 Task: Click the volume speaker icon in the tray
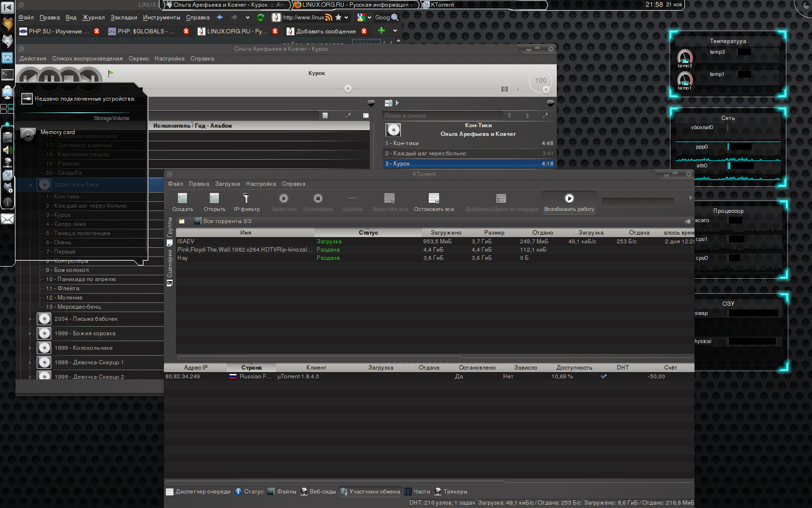tap(7, 150)
